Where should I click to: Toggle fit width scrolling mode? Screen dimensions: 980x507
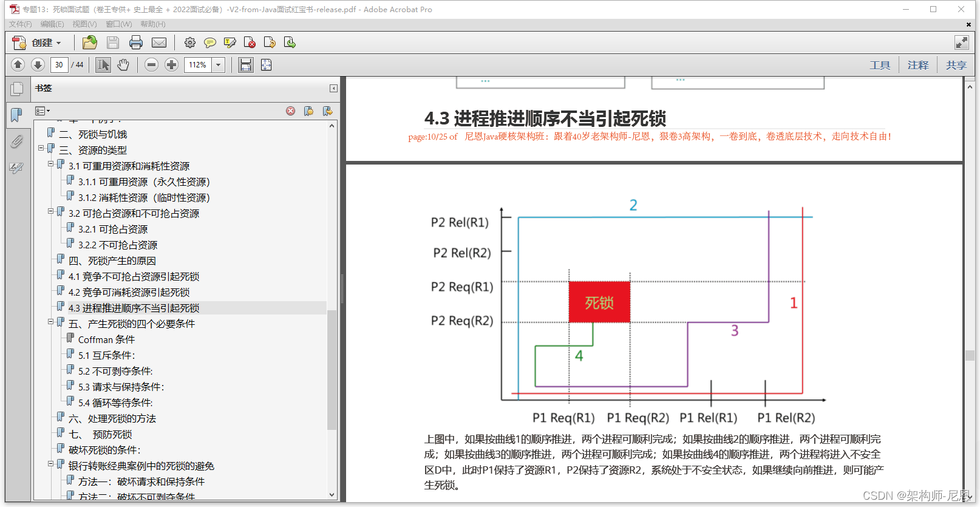coord(246,64)
